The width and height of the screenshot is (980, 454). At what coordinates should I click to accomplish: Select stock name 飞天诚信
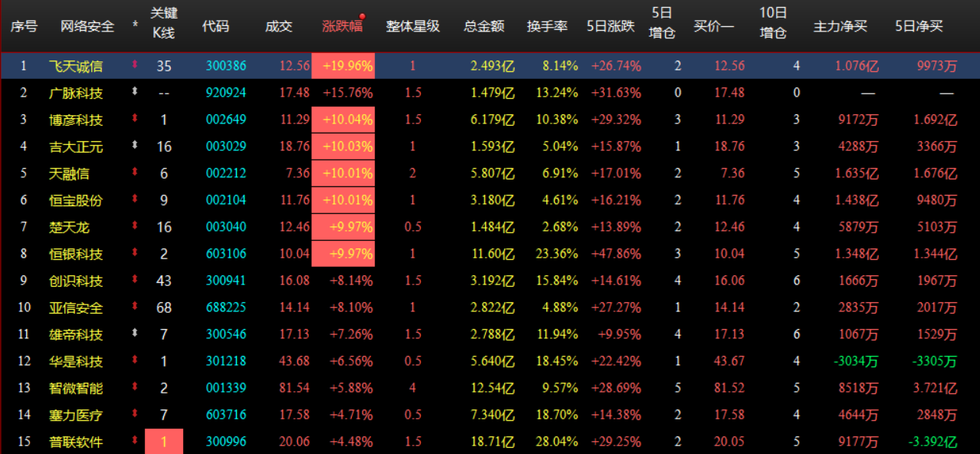pyautogui.click(x=75, y=66)
